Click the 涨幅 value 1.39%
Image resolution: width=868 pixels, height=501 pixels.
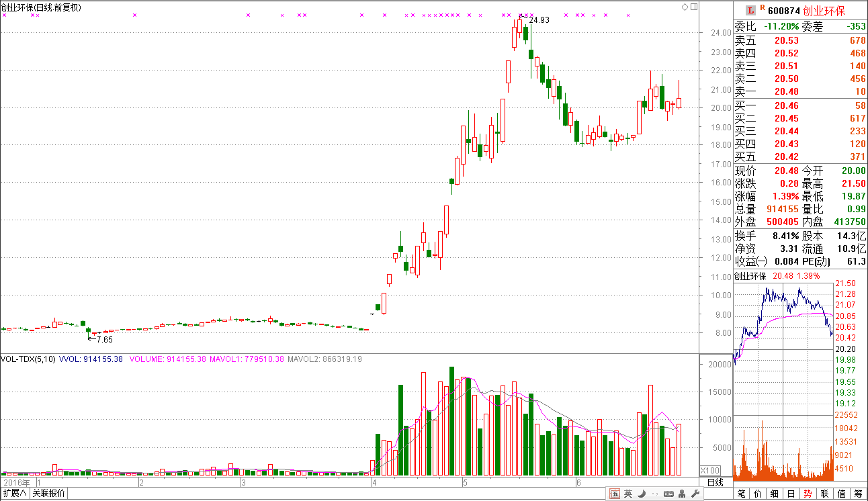[785, 196]
